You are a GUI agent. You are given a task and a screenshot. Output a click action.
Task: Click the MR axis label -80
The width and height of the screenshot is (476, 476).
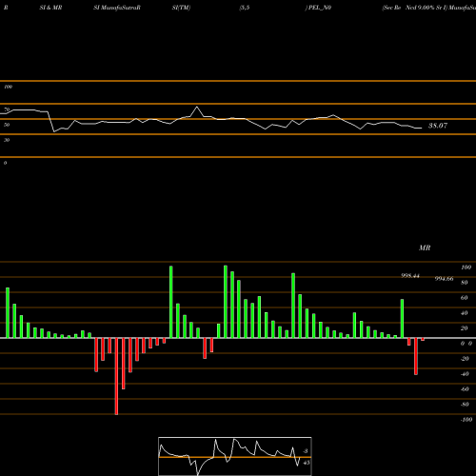click(x=465, y=405)
